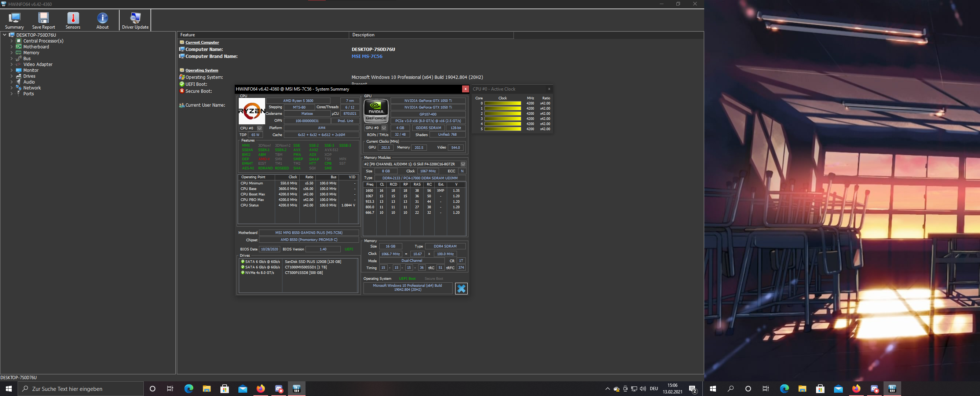
Task: Select Video Adapter in the tree
Action: click(38, 64)
